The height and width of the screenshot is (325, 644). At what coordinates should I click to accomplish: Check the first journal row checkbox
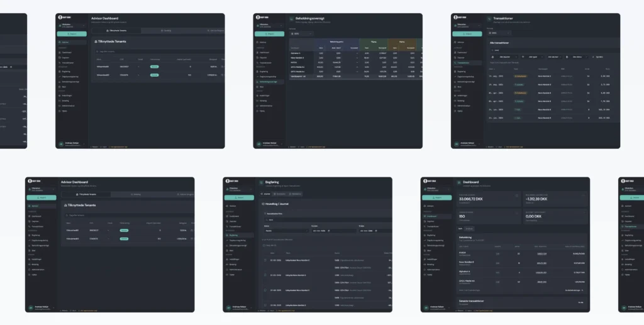pyautogui.click(x=265, y=260)
